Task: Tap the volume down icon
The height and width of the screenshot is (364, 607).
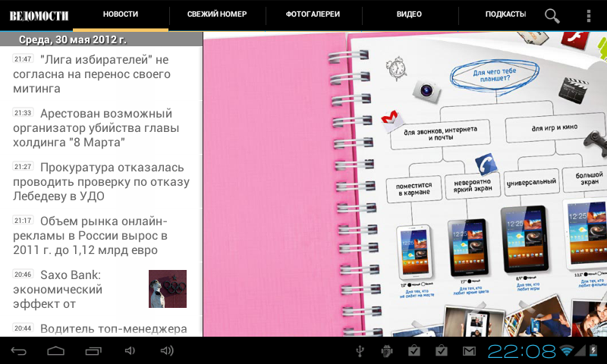Action: [x=130, y=350]
